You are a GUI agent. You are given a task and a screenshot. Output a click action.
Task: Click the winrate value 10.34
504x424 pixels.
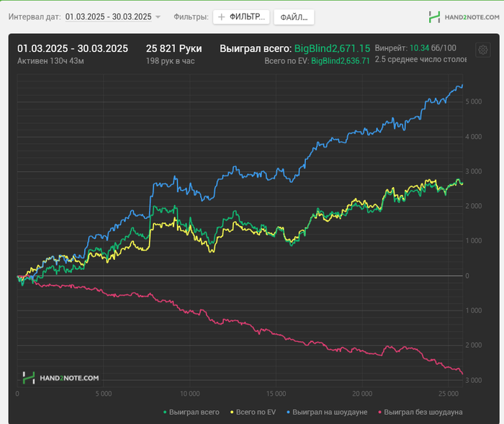420,48
